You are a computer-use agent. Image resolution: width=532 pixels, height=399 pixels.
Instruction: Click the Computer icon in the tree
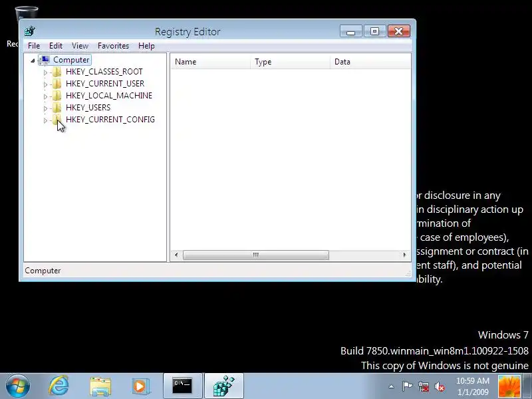tap(45, 60)
